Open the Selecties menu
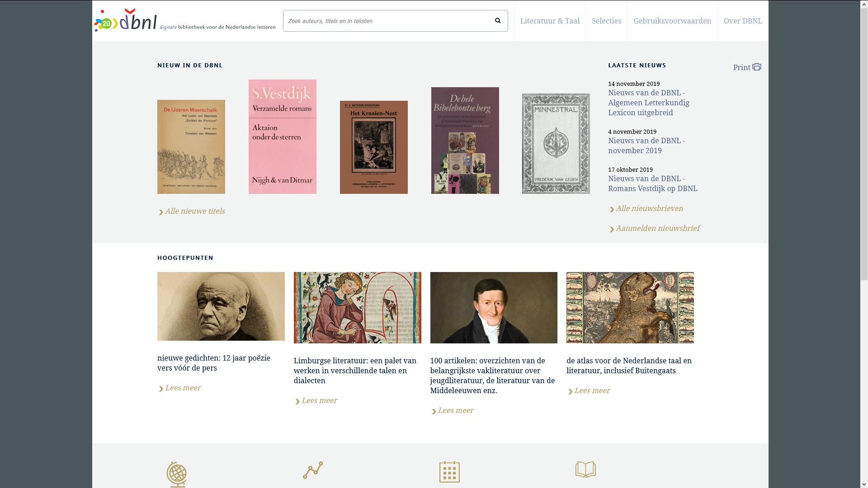868x488 pixels. click(x=606, y=21)
